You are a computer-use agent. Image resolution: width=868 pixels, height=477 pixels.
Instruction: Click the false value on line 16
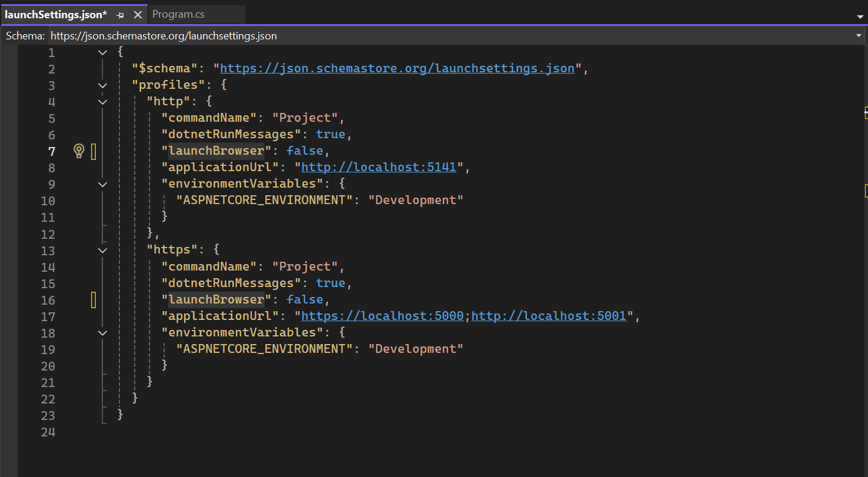pyautogui.click(x=305, y=299)
